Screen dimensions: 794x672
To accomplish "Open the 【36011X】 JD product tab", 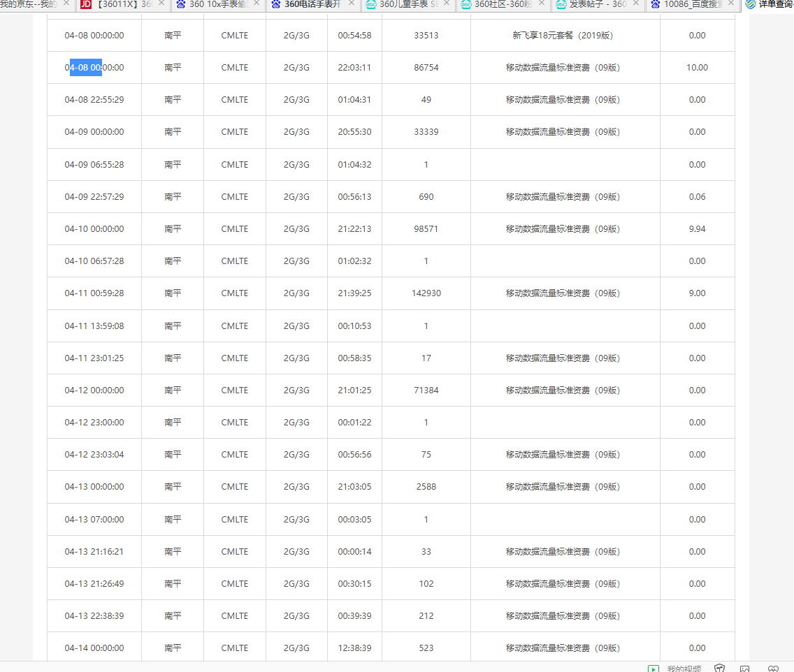I will coord(123,4).
